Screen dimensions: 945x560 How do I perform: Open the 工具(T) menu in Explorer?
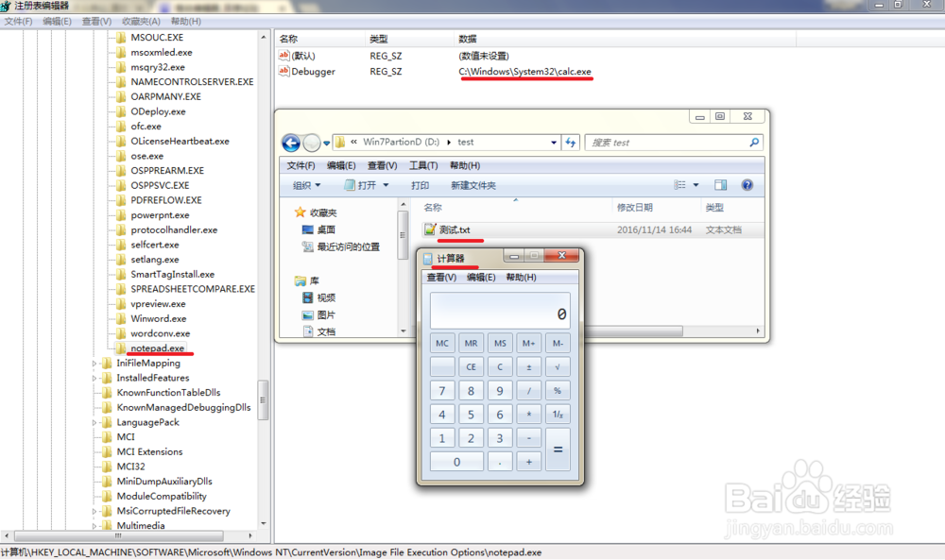point(423,165)
